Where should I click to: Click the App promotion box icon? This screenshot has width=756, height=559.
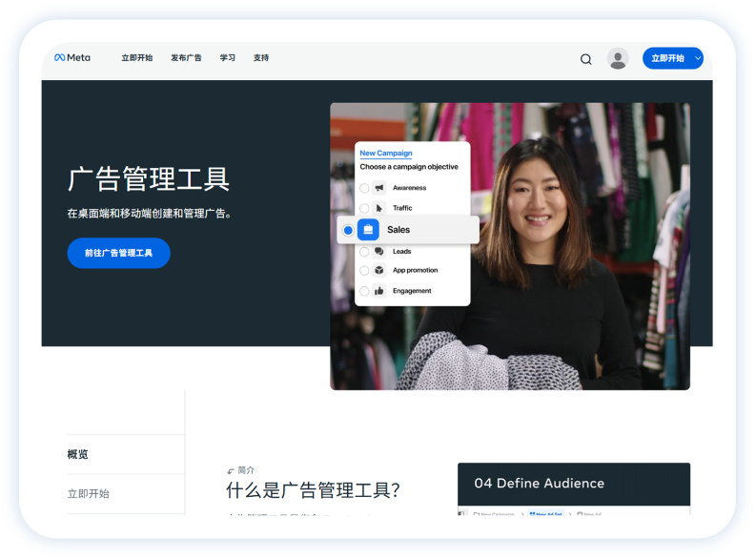pos(379,270)
